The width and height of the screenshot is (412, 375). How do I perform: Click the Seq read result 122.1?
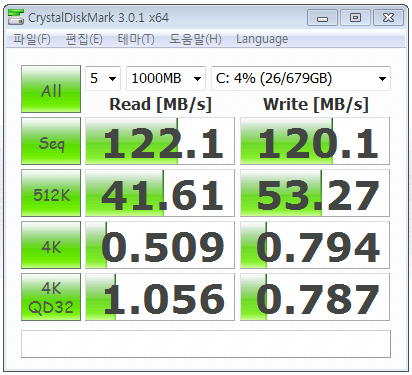pyautogui.click(x=160, y=141)
